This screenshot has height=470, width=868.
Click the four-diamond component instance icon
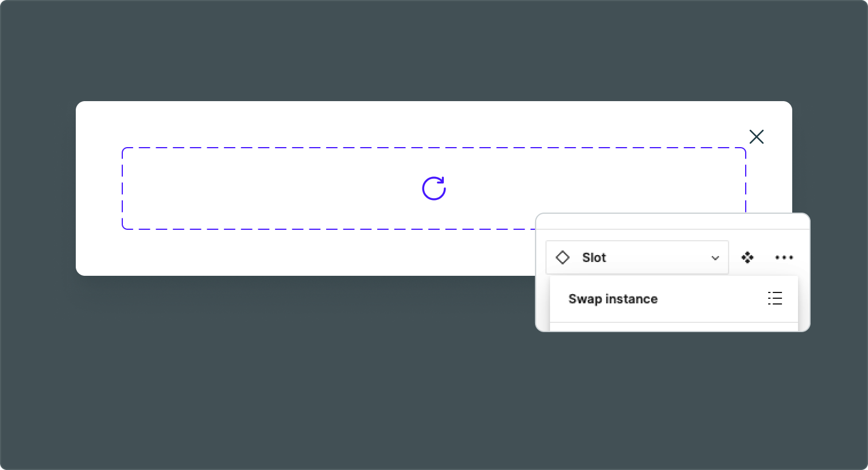748,257
